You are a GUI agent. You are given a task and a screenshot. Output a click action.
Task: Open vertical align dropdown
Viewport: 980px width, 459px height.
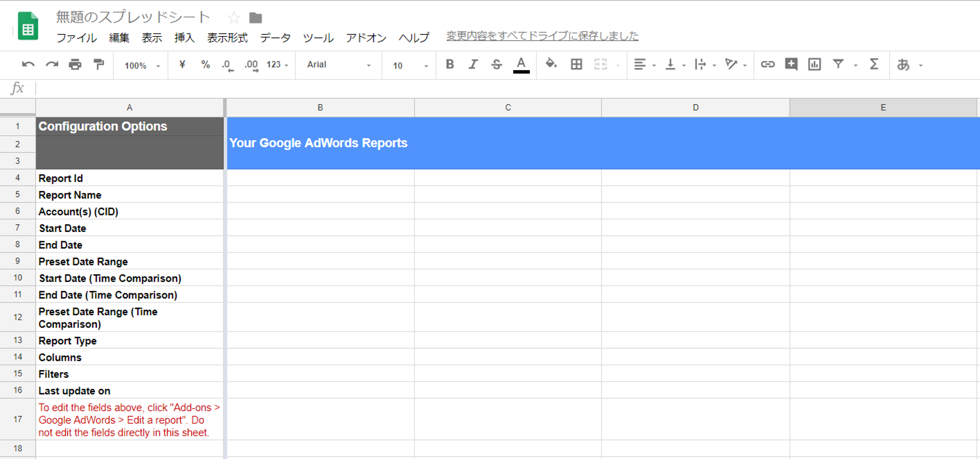675,65
